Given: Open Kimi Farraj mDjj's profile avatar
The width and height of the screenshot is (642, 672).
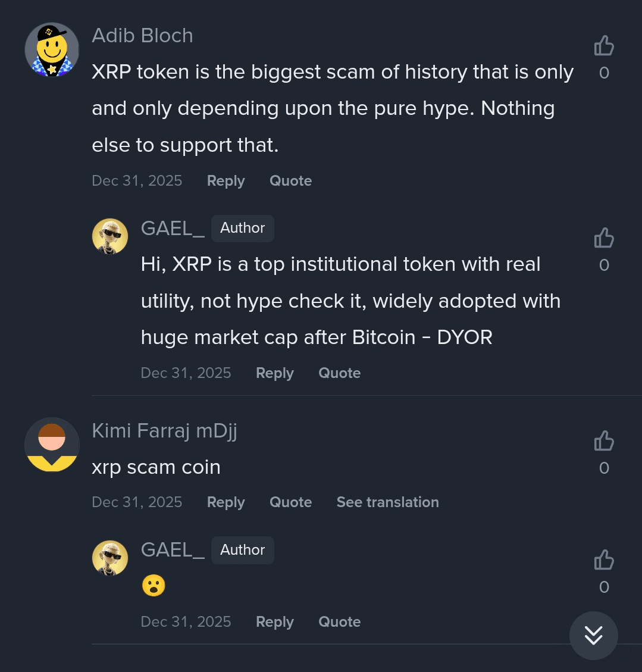Looking at the screenshot, I should coord(52,444).
